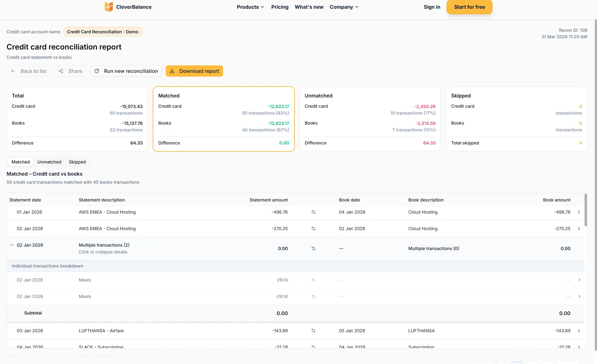Click the Book date column header

pyautogui.click(x=349, y=200)
